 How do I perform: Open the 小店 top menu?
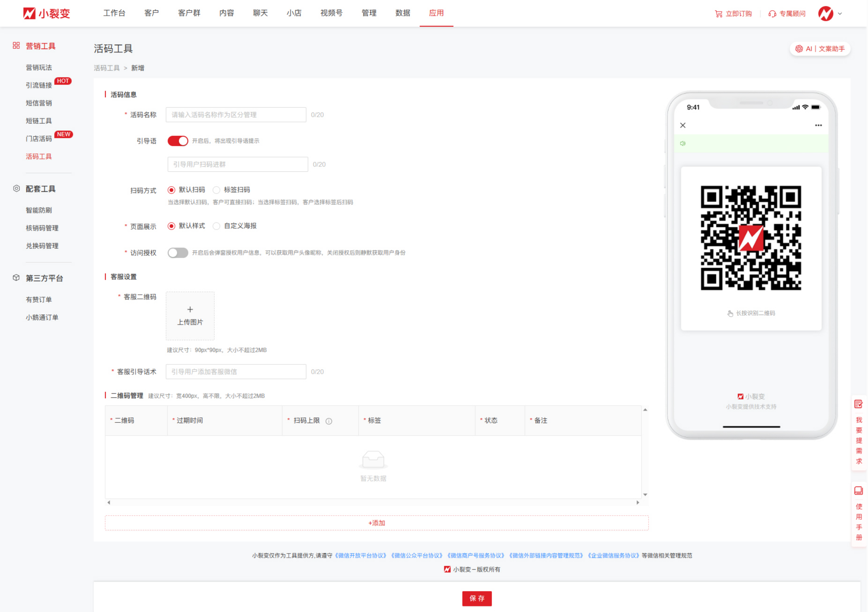click(294, 13)
